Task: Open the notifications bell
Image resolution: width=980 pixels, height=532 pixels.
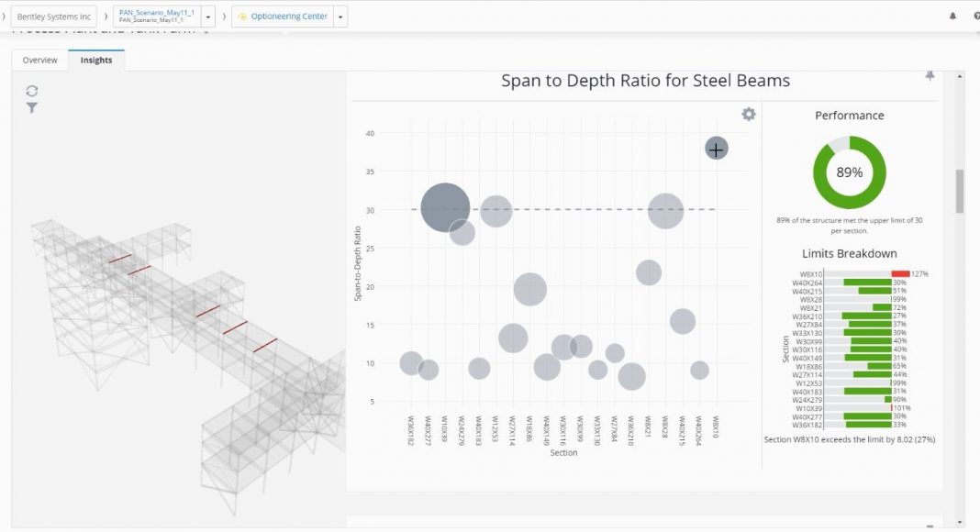Action: click(x=952, y=17)
